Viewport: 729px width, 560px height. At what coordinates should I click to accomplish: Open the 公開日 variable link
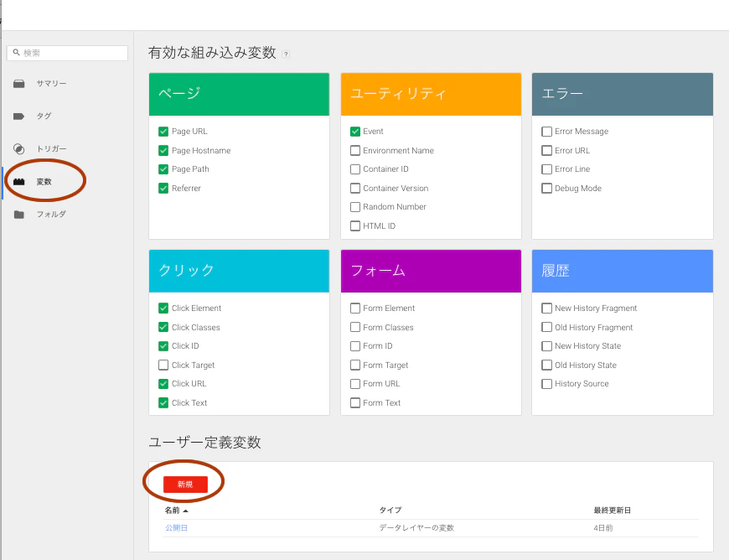point(176,528)
